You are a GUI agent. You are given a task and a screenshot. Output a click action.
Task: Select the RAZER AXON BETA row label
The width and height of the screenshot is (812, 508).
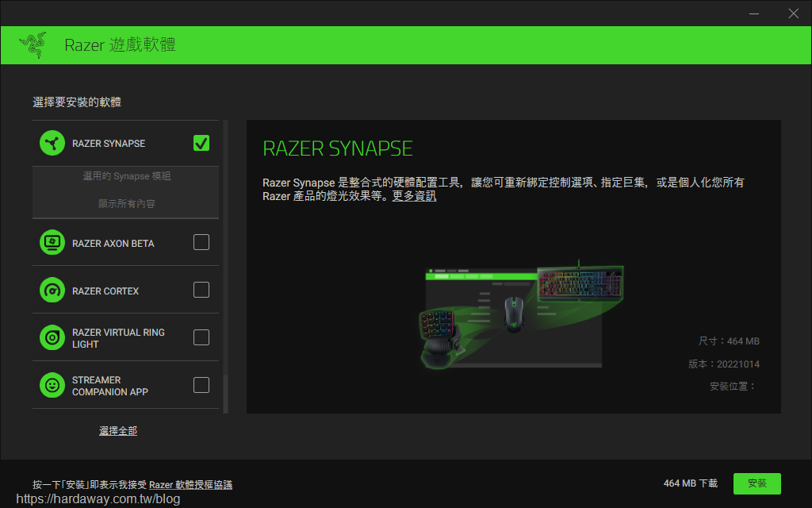coord(113,244)
